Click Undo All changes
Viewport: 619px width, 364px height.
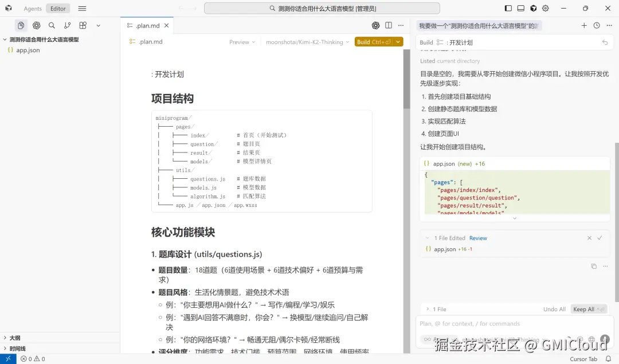(x=554, y=309)
